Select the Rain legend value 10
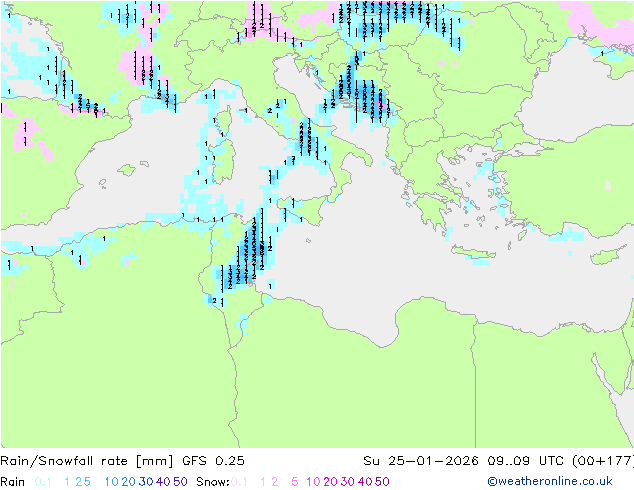 112,482
